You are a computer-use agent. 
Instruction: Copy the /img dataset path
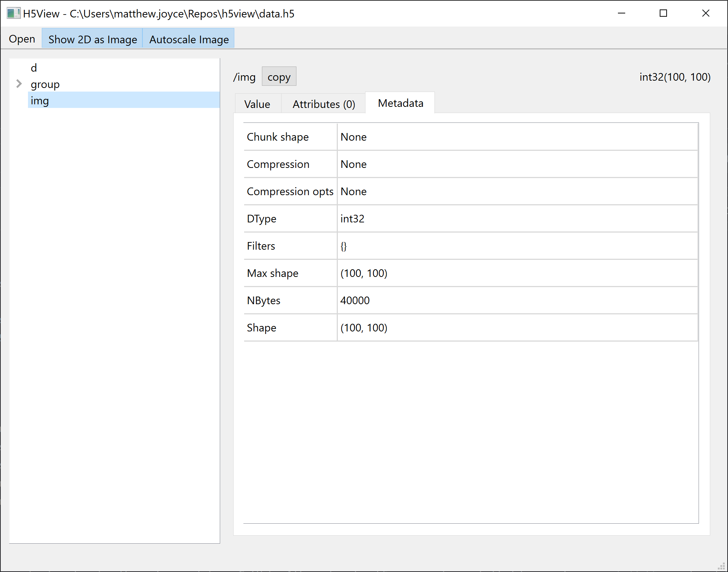(x=279, y=76)
